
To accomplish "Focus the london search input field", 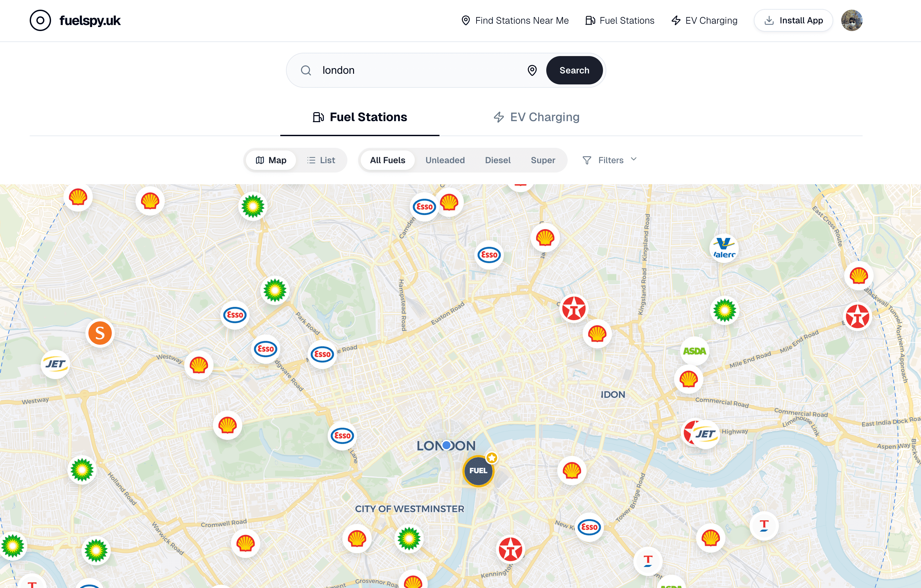I will pos(421,70).
